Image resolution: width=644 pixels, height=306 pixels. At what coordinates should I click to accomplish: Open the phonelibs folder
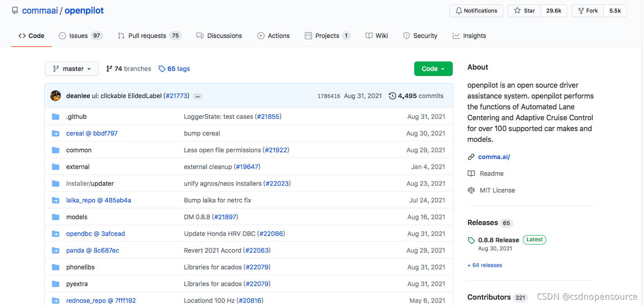(x=80, y=267)
